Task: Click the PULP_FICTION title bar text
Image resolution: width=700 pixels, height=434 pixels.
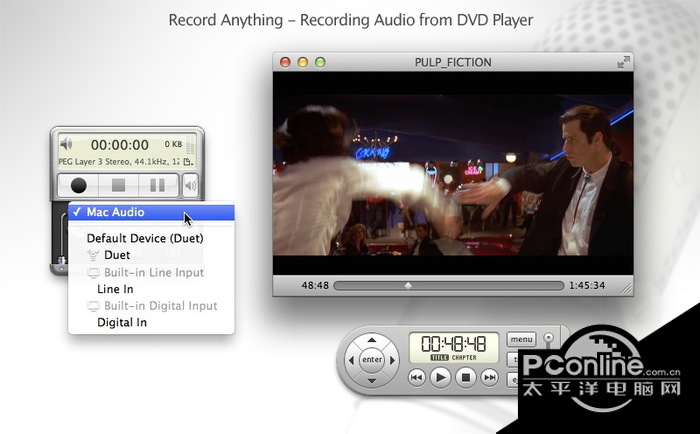Action: (x=453, y=63)
